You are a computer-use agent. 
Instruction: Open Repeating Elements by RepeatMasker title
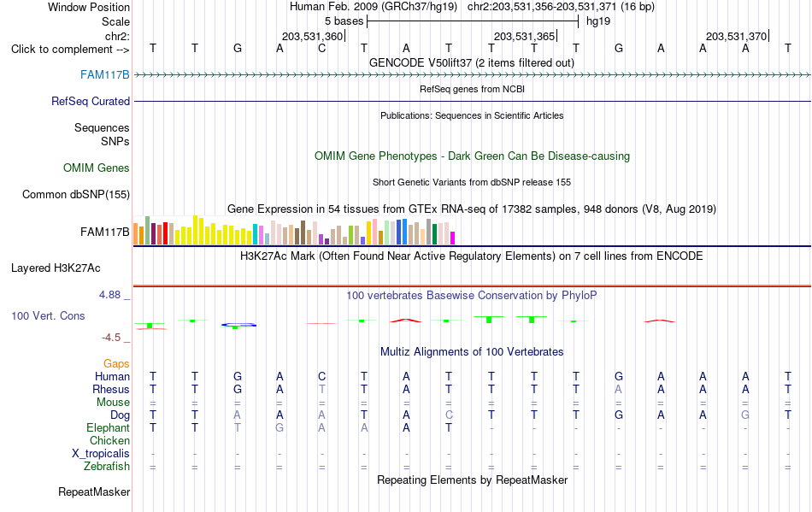coord(472,480)
